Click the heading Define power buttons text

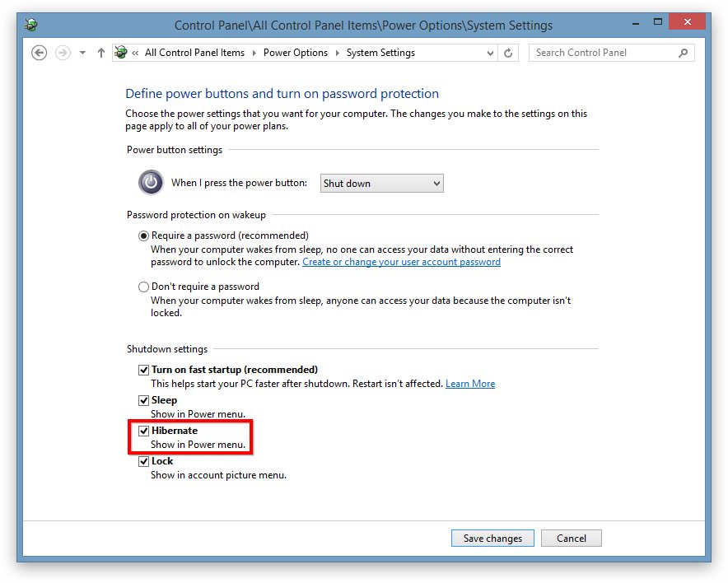click(x=282, y=94)
